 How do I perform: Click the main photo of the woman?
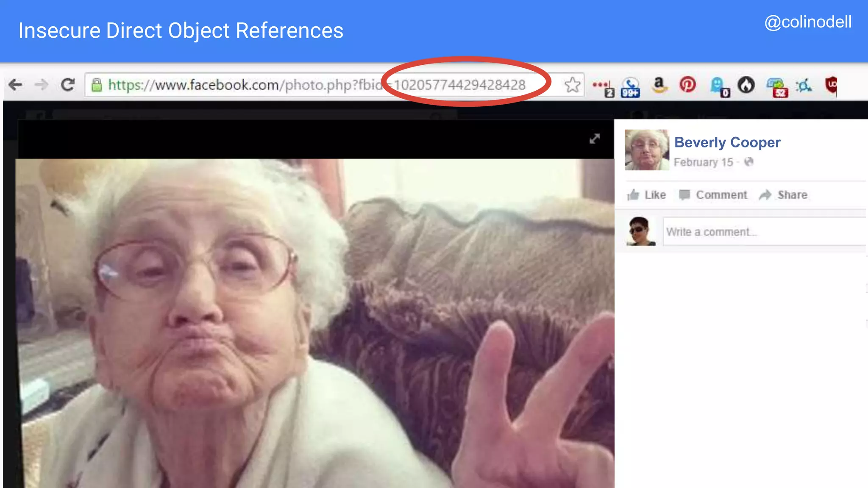tap(315, 323)
